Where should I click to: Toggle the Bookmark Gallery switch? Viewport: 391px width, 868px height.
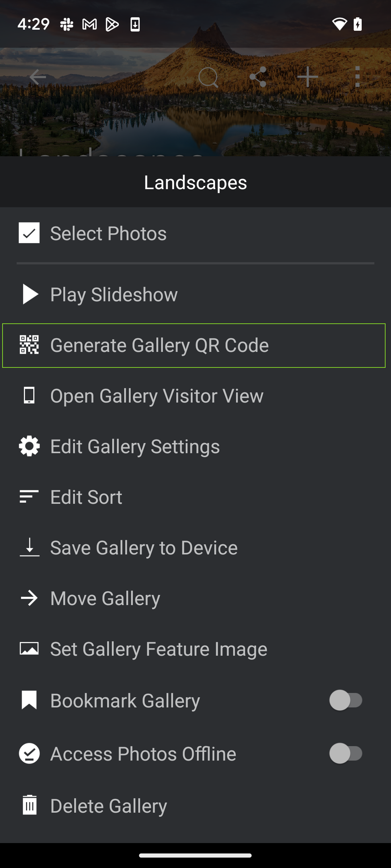(x=346, y=700)
